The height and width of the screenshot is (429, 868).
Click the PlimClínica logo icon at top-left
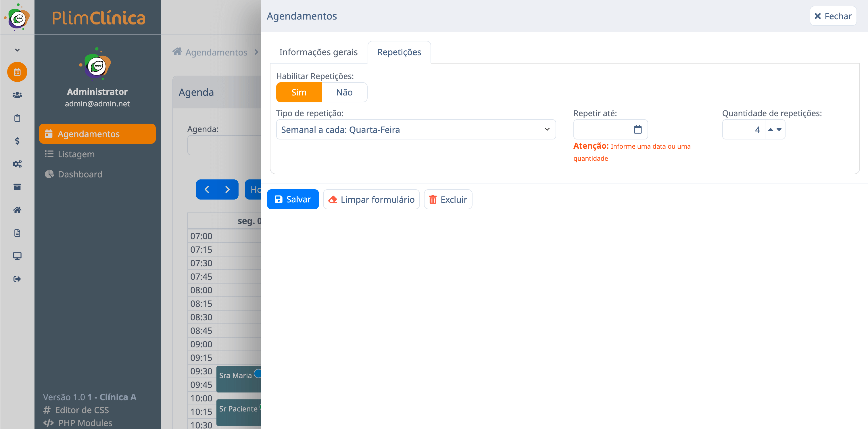[17, 17]
